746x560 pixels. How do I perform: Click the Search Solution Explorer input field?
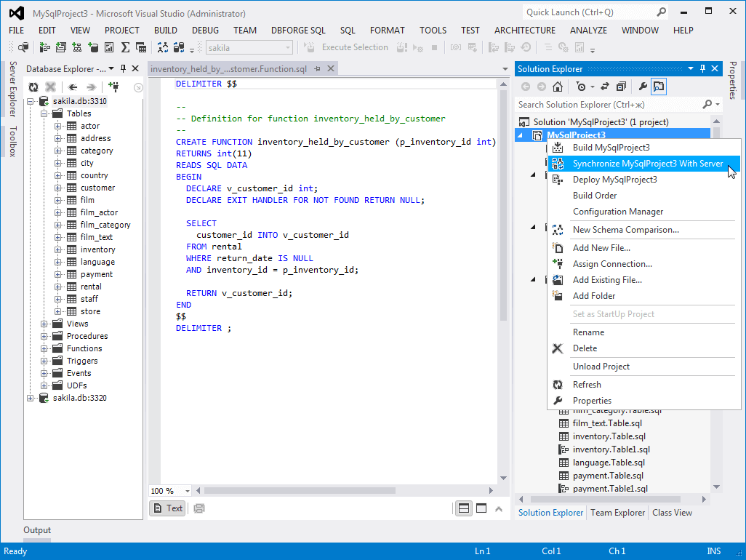609,105
